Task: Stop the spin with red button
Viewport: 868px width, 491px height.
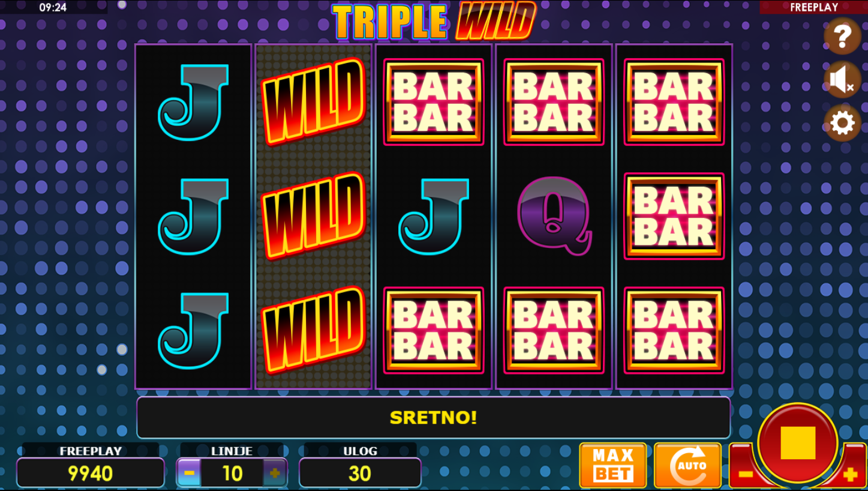Action: coord(798,443)
